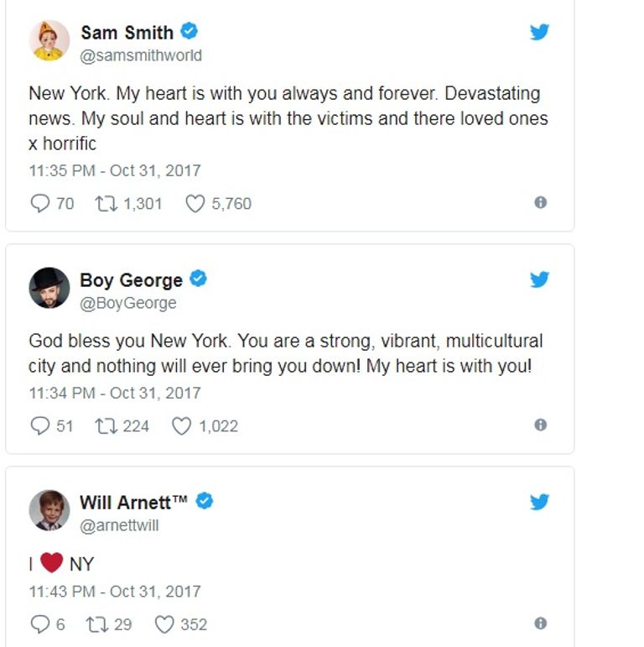Reply to Will Arnett's tweet
644x647 pixels.
(x=39, y=624)
